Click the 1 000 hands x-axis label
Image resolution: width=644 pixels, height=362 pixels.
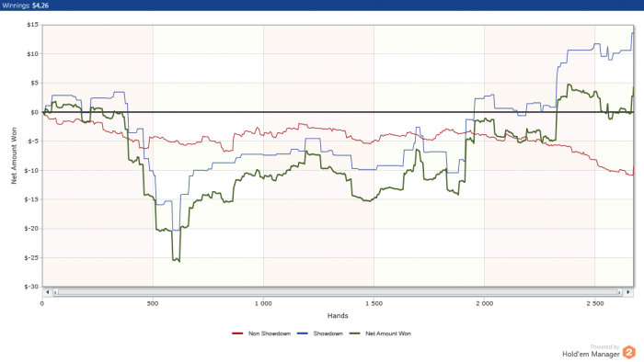point(263,304)
